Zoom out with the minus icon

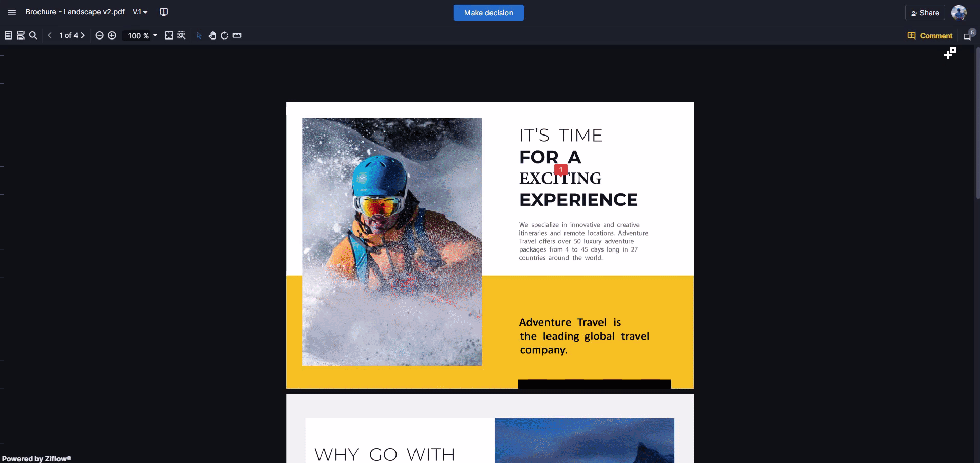tap(99, 35)
